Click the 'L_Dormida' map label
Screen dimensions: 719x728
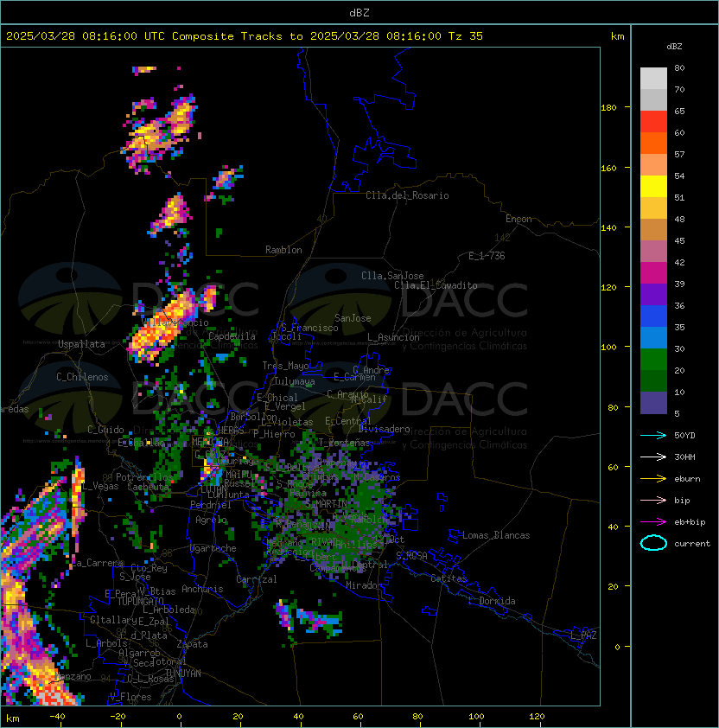coord(492,601)
